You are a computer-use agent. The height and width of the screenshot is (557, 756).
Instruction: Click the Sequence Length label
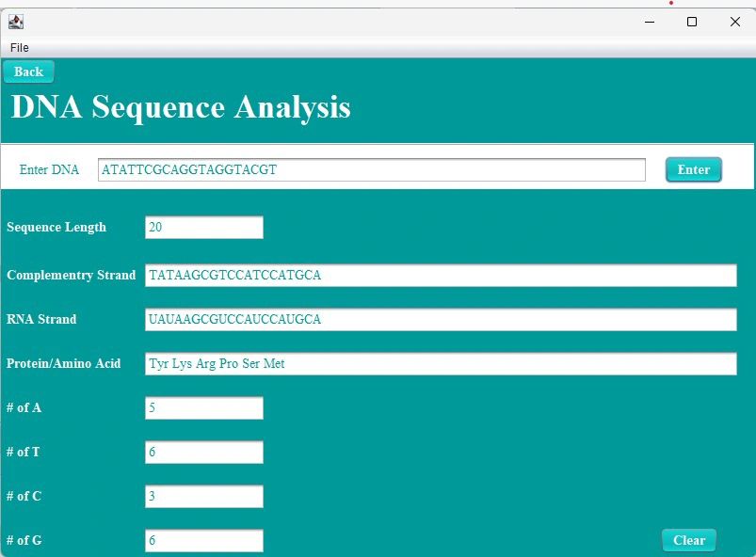coord(56,227)
